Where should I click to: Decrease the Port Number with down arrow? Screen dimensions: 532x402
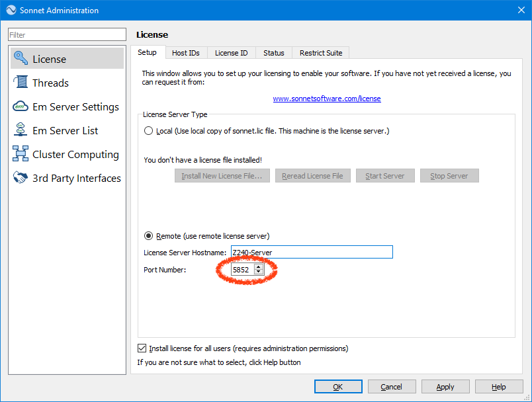[259, 272]
